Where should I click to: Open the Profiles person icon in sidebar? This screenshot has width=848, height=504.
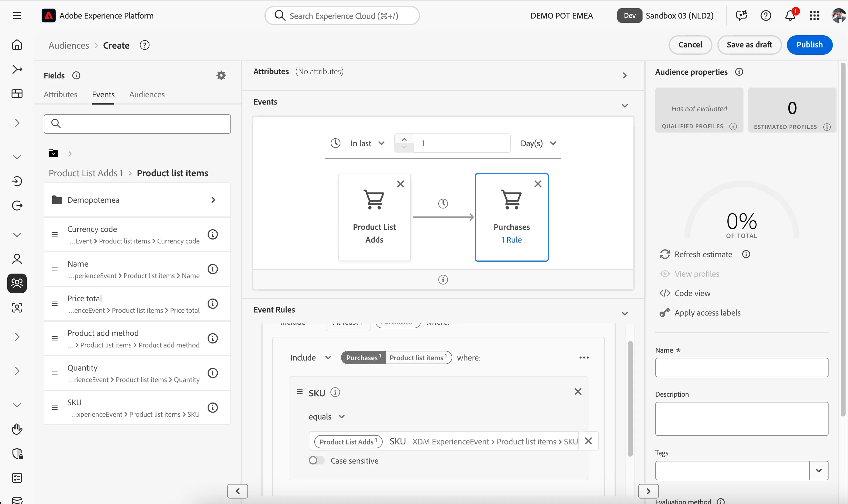pos(17,259)
